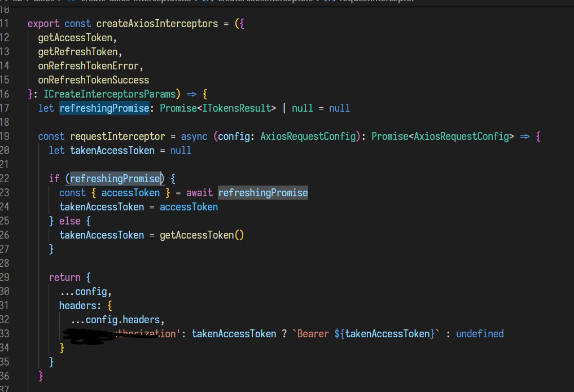
Task: Click the "ITokensResult" type name
Action: click(236, 108)
